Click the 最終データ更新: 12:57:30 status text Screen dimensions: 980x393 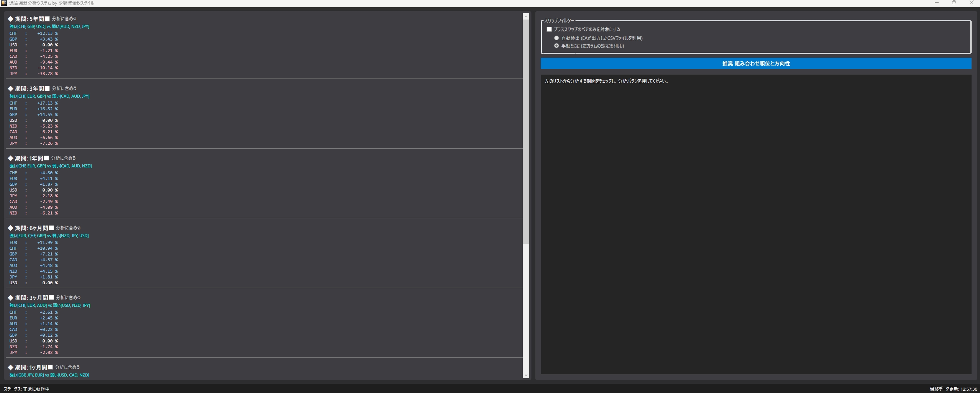click(x=954, y=389)
